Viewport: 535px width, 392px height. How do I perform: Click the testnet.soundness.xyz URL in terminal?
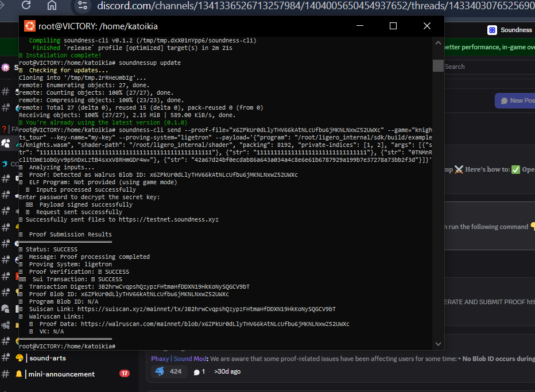[169, 220]
